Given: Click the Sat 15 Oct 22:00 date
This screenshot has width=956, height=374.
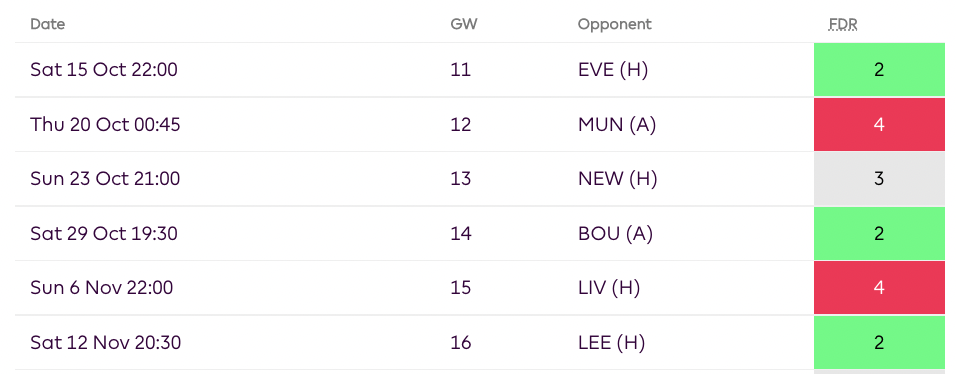Looking at the screenshot, I should (x=104, y=70).
